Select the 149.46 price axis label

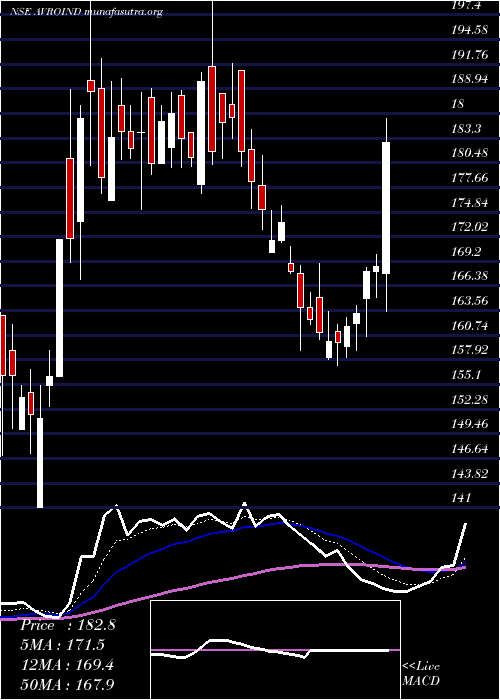(470, 424)
